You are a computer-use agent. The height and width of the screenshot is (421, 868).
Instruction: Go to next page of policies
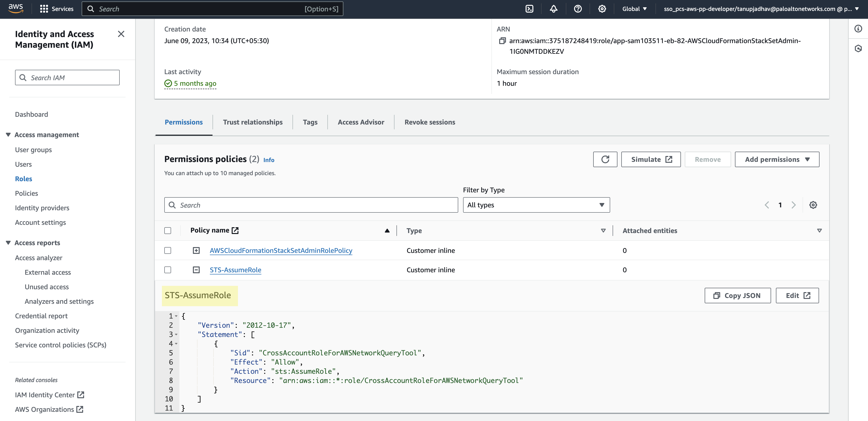coord(794,205)
